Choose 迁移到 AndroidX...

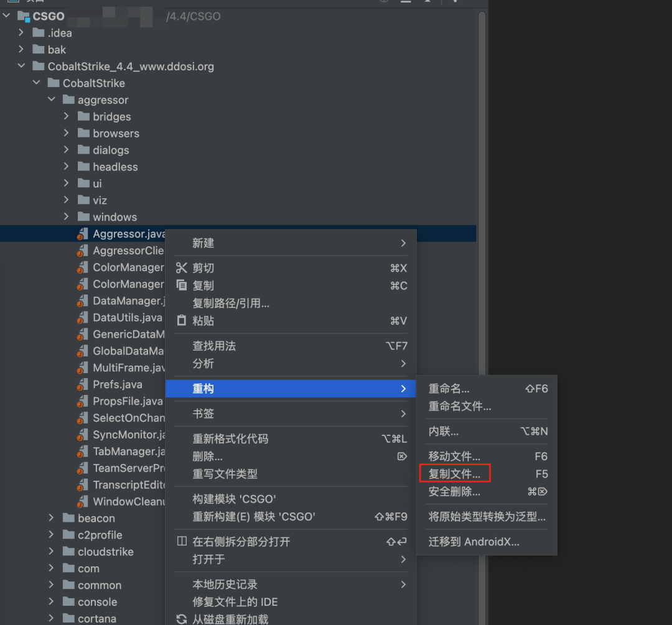487,542
